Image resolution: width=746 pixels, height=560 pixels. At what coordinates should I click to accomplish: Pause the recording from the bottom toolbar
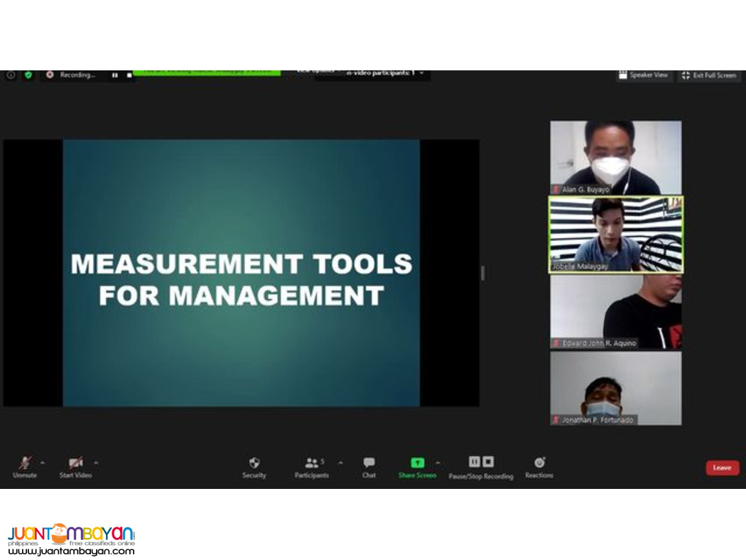474,462
